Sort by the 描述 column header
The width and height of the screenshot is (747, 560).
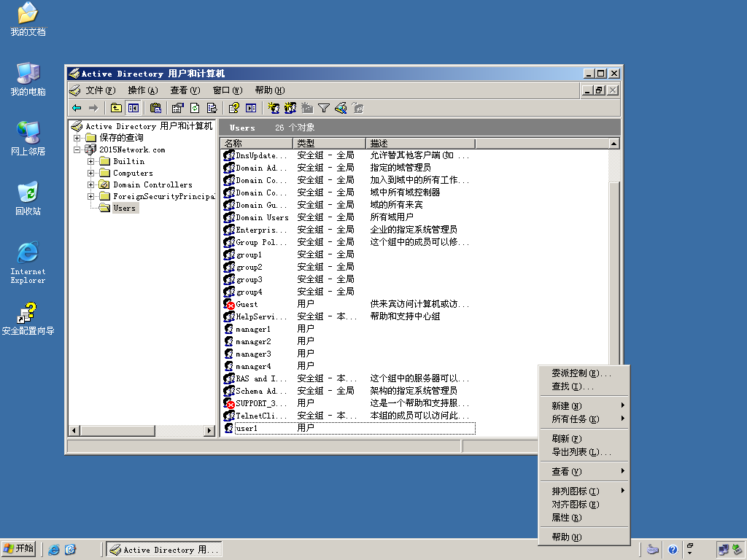click(421, 144)
